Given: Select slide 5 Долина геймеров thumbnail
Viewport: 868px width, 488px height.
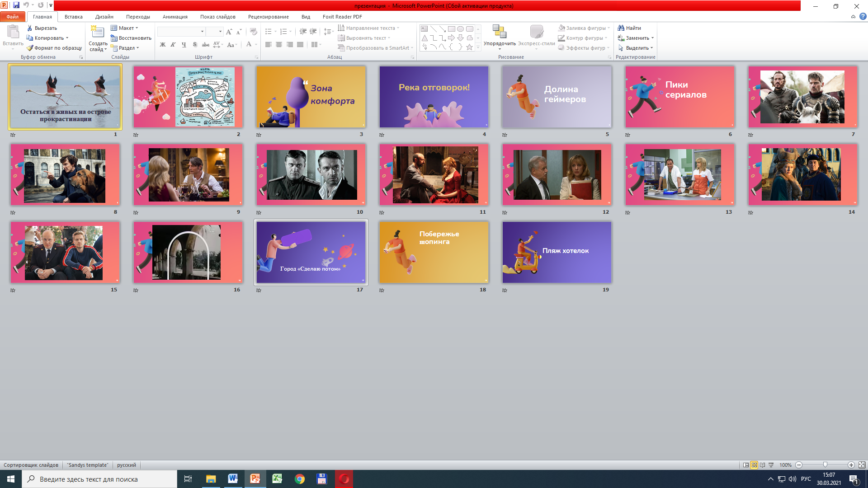Looking at the screenshot, I should [557, 97].
